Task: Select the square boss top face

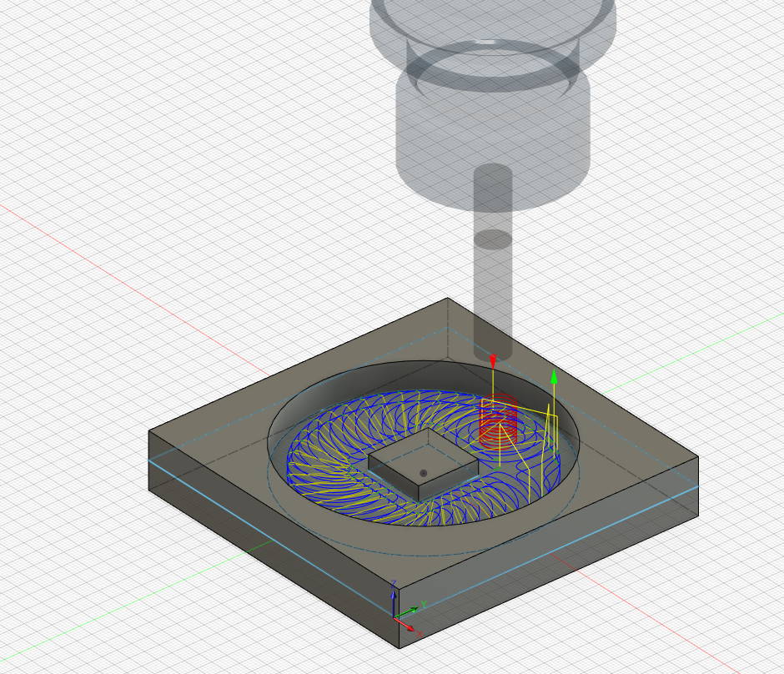Action: pyautogui.click(x=423, y=456)
